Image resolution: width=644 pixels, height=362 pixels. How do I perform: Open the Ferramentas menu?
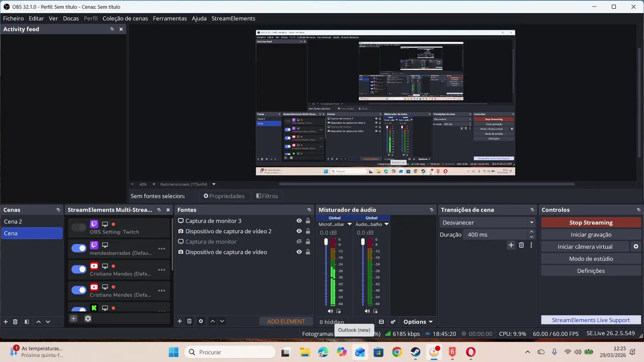tap(170, 19)
